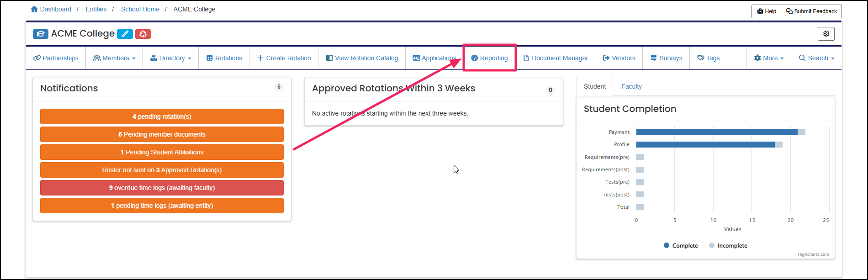Click the red recycle icon beside ACME College

coord(143,34)
